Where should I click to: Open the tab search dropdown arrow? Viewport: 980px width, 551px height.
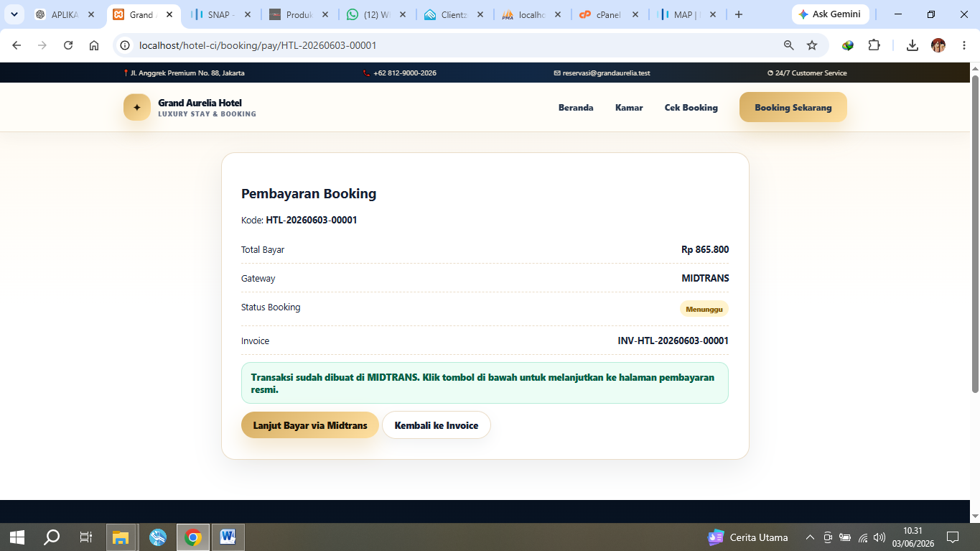(14, 14)
